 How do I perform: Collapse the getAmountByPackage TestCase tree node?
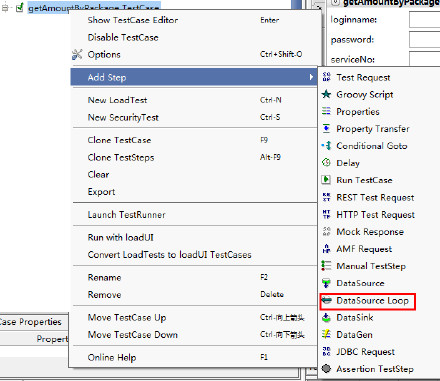coord(5,8)
